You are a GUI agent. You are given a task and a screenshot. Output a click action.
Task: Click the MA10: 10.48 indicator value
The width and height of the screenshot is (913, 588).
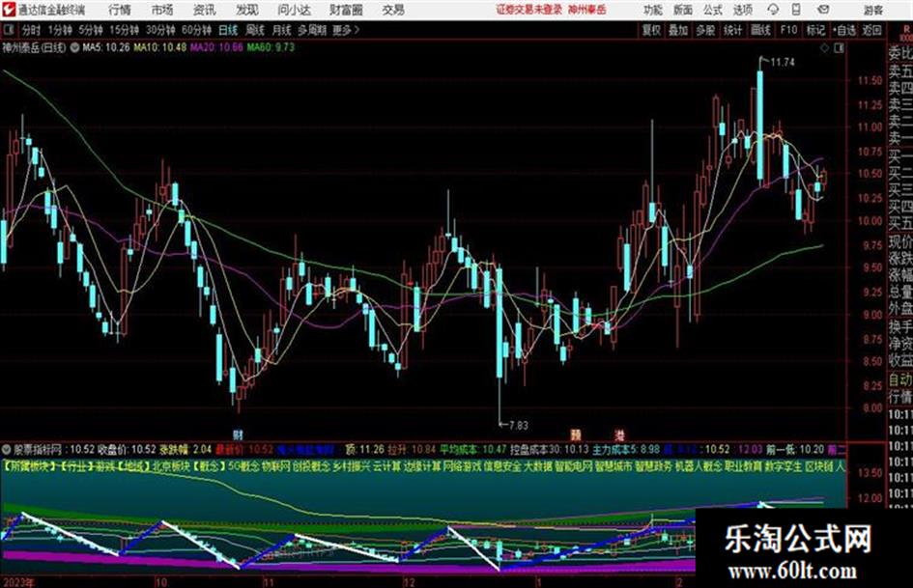click(160, 47)
